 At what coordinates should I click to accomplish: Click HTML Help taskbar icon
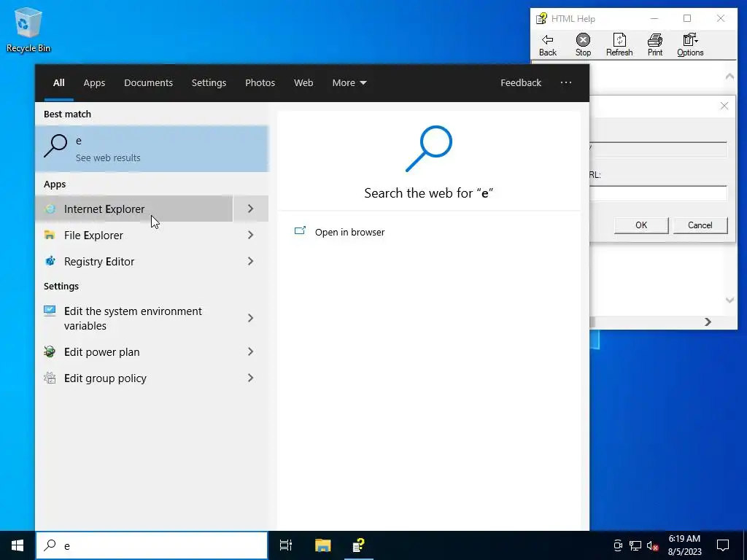(x=358, y=545)
